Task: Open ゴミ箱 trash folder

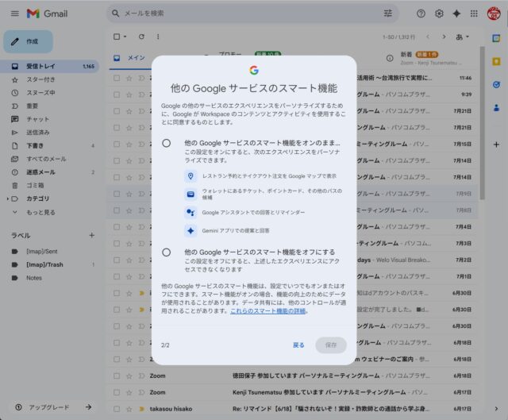Action: (x=49, y=185)
